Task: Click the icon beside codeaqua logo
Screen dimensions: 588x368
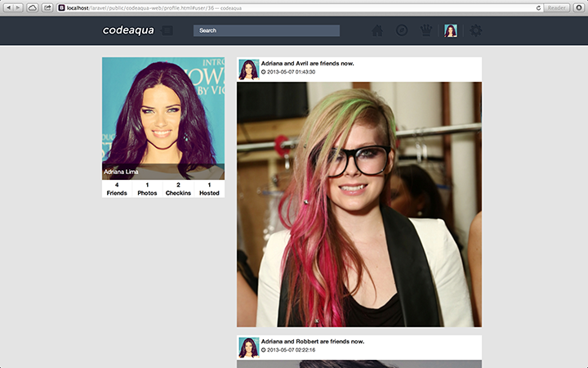Action: point(167,31)
